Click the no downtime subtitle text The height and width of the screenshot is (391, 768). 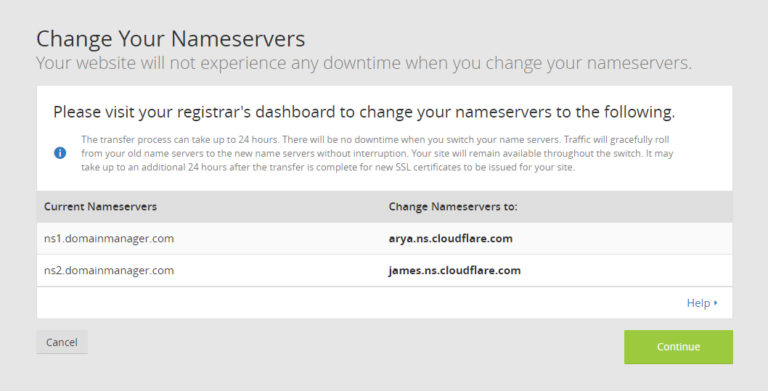[x=364, y=63]
